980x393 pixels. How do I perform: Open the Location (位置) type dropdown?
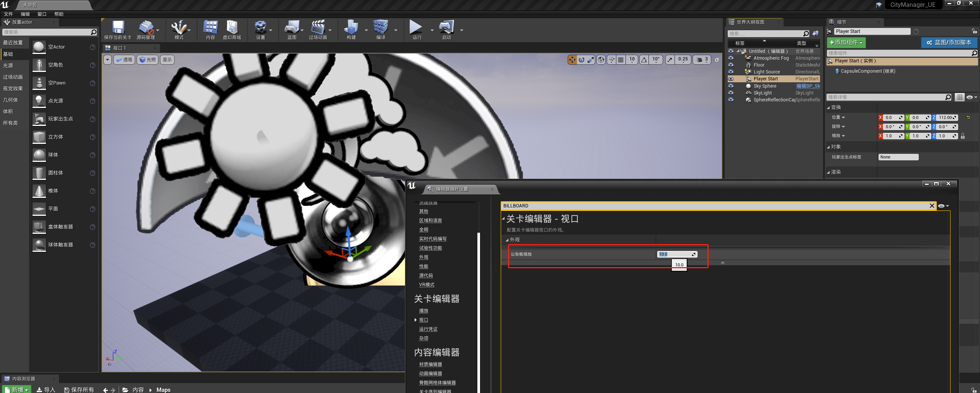(838, 117)
